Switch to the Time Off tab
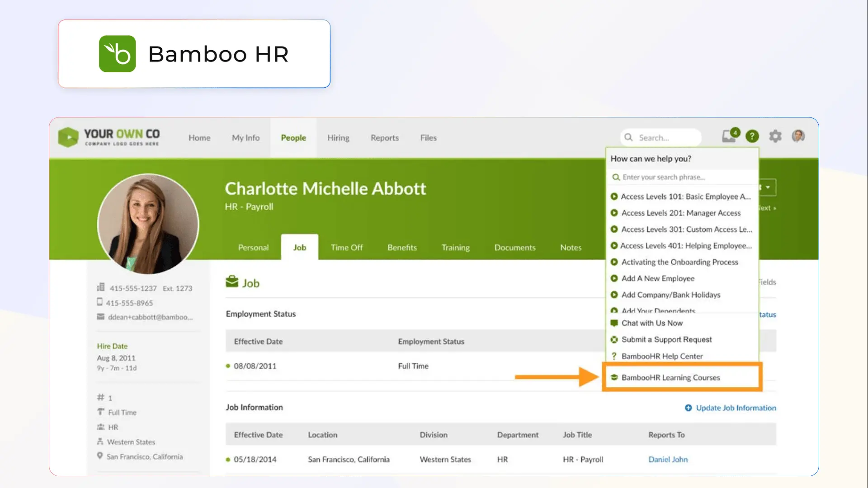The width and height of the screenshot is (868, 488). (346, 248)
